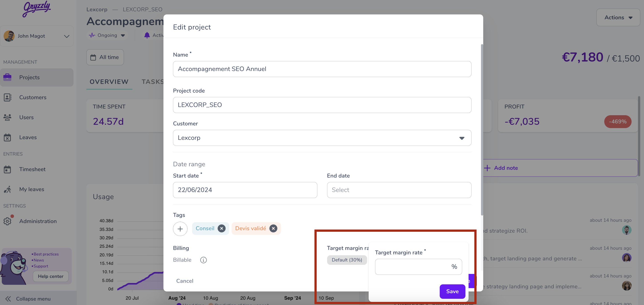Click the purple bell notification icon

[x=147, y=35]
